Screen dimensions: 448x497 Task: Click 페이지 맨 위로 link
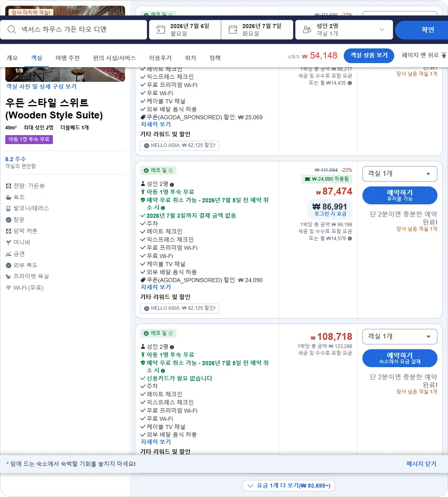tap(424, 55)
